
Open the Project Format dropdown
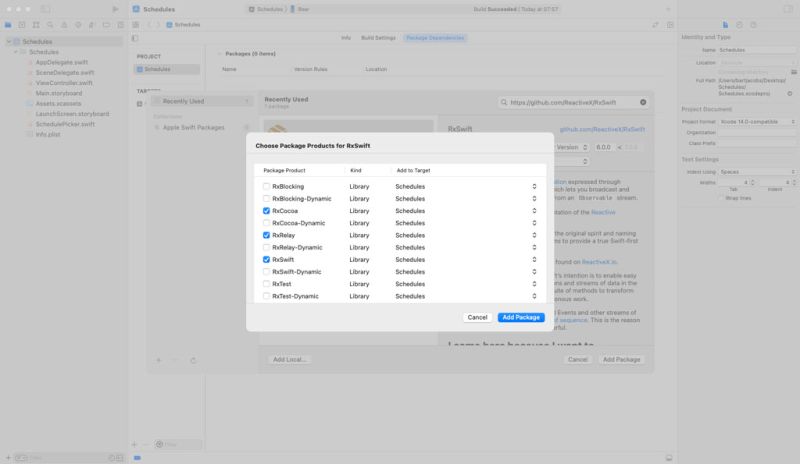[757, 121]
